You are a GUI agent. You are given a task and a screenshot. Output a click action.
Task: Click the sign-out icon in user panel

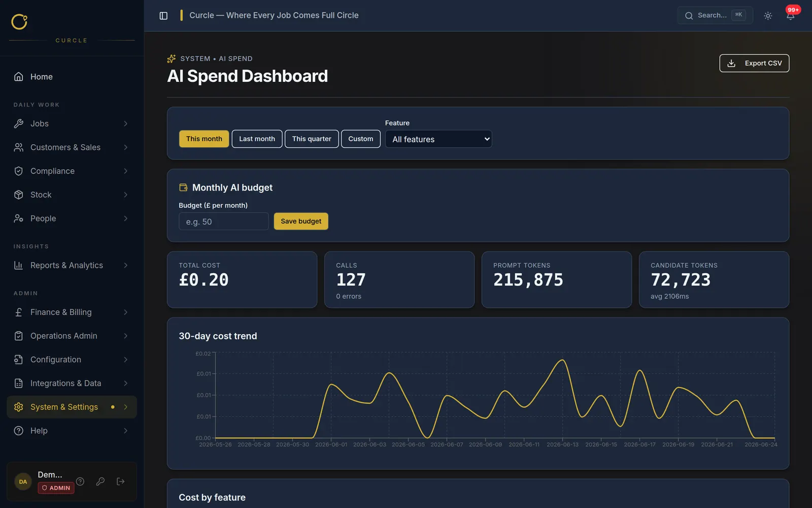121,481
